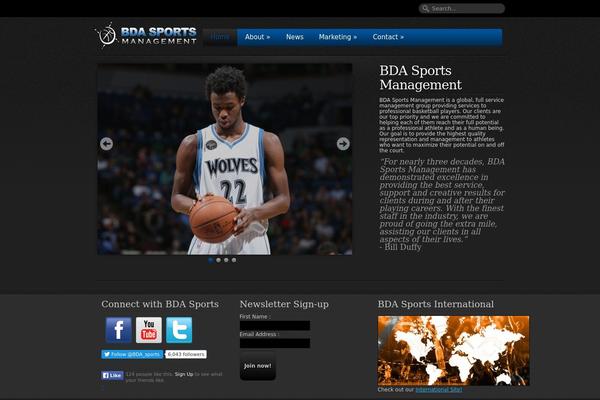
Task: Click the Sign Up link
Action: (x=184, y=374)
